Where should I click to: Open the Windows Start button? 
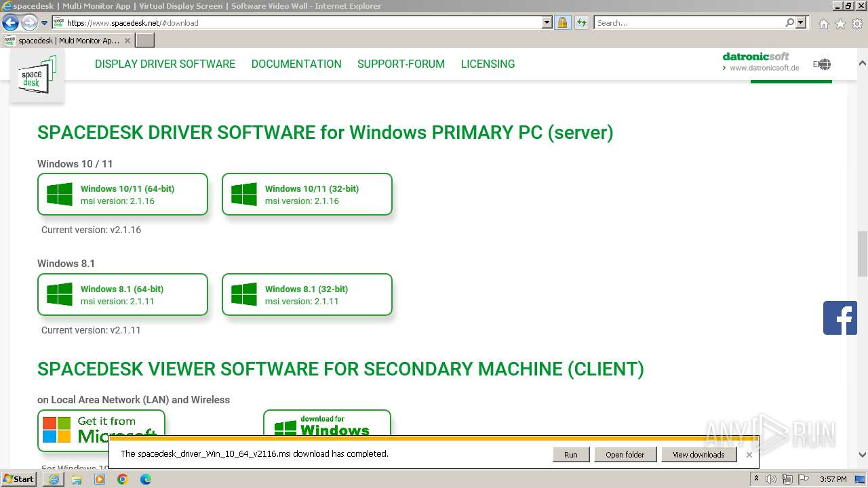pyautogui.click(x=19, y=479)
